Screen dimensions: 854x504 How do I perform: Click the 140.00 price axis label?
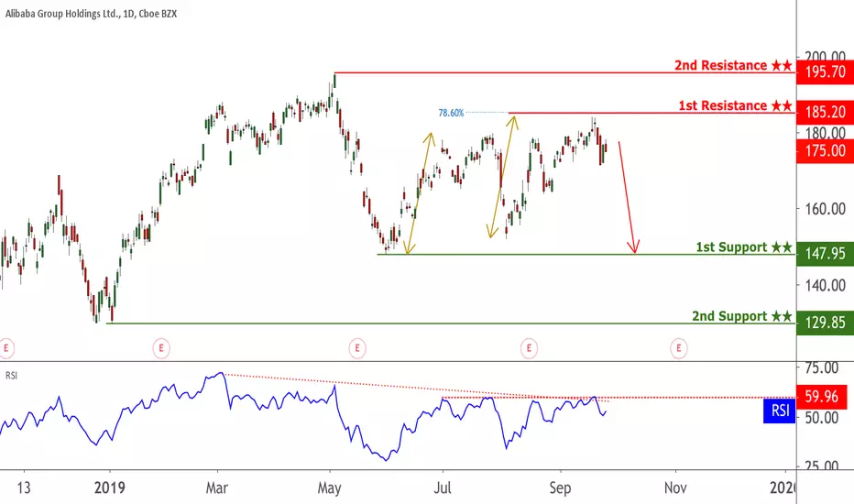825,285
